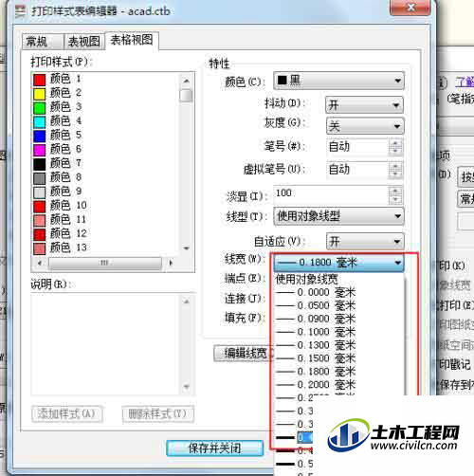The image size is (474, 476).
Task: Select the 常规 tab
Action: [43, 42]
